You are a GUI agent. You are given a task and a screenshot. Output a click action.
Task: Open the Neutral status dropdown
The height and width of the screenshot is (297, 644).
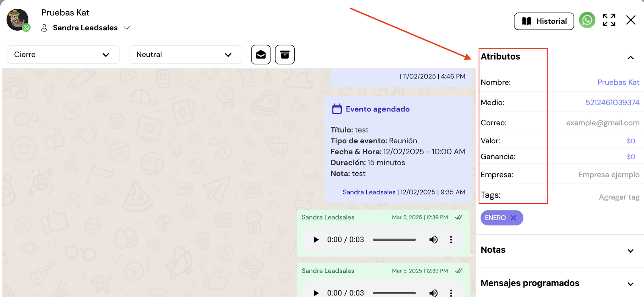[185, 55]
